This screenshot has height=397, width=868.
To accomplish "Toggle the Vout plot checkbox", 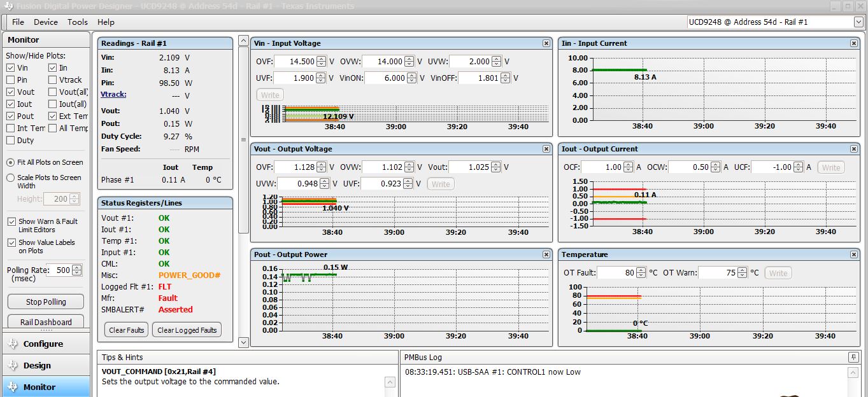I will click(x=10, y=92).
